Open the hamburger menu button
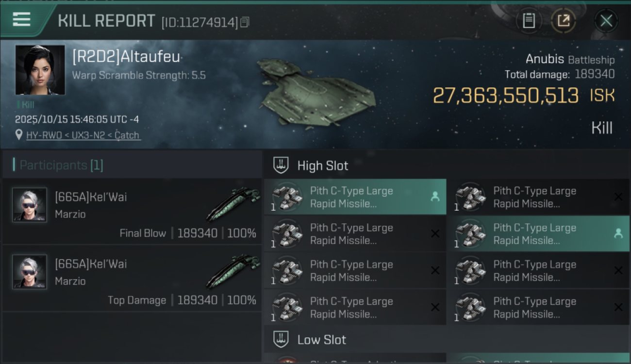Viewport: 631px width, 364px height. [22, 20]
